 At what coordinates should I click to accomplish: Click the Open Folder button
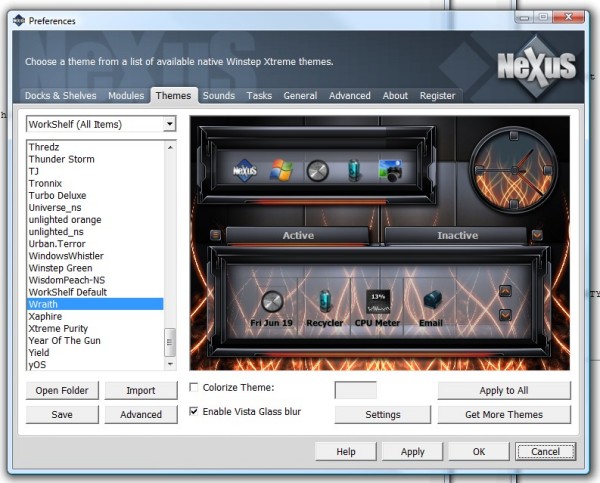[62, 390]
